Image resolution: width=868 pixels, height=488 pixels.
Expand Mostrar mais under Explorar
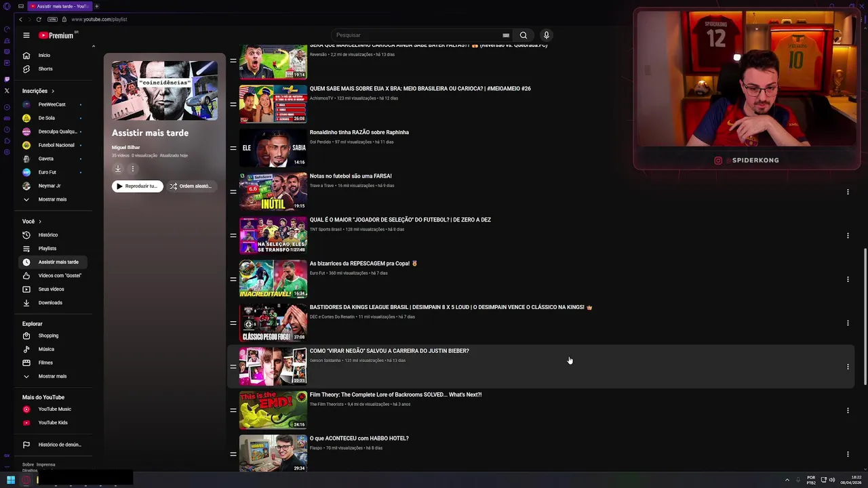pyautogui.click(x=54, y=376)
